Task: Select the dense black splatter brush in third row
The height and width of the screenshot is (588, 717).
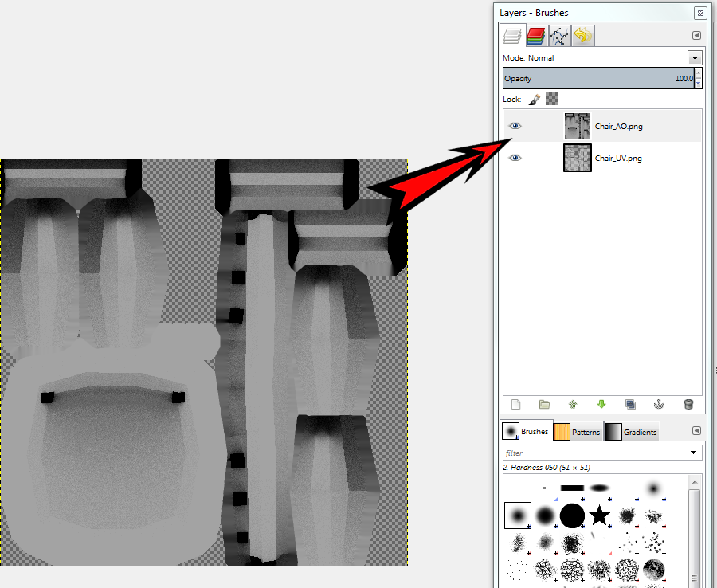Action: 572,543
